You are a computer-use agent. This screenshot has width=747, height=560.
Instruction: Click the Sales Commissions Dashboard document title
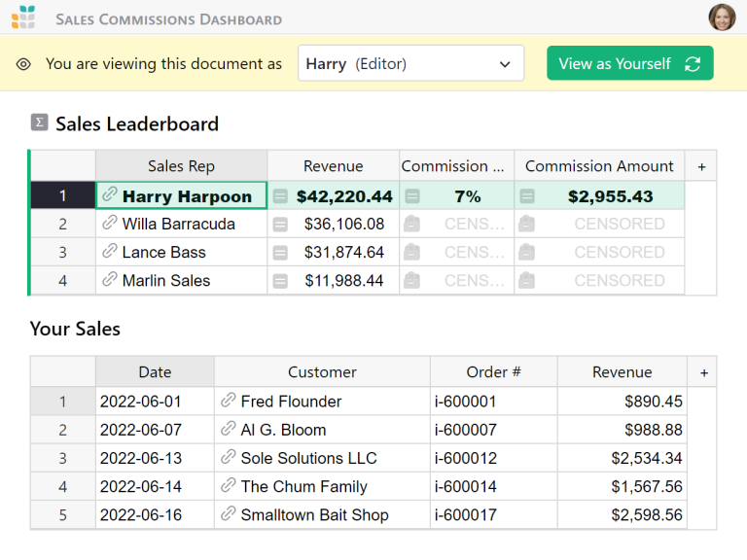tap(168, 18)
